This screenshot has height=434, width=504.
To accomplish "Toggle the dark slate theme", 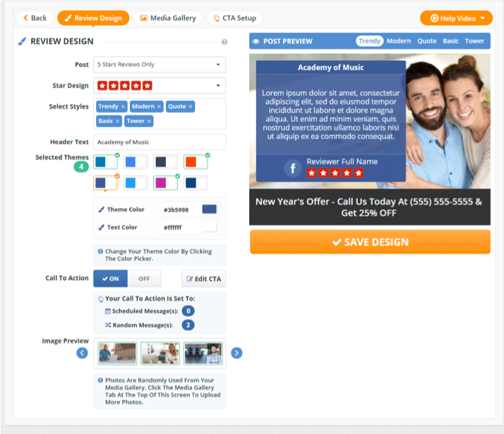I will point(166,162).
